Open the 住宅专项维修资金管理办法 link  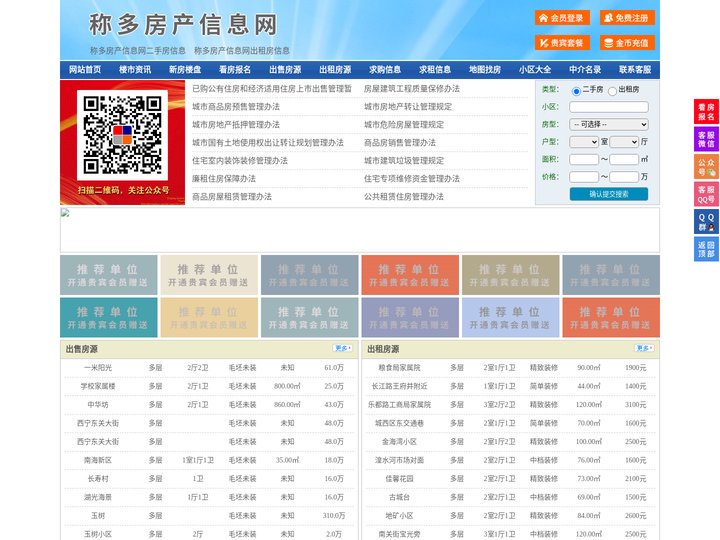point(412,179)
